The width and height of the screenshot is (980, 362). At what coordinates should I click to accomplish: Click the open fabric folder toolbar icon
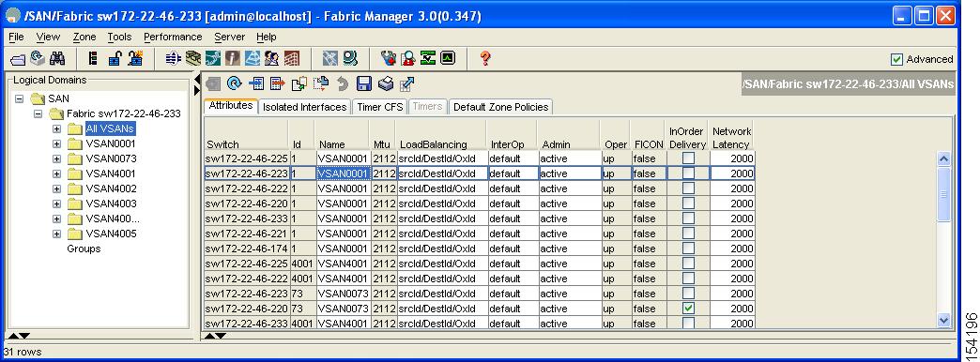[x=18, y=59]
